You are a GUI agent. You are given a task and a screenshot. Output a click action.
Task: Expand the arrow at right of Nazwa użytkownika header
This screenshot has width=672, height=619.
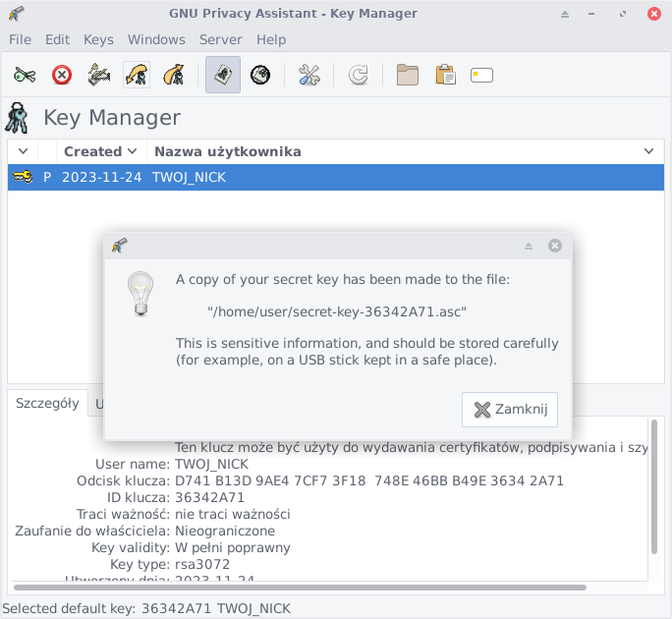tap(648, 151)
